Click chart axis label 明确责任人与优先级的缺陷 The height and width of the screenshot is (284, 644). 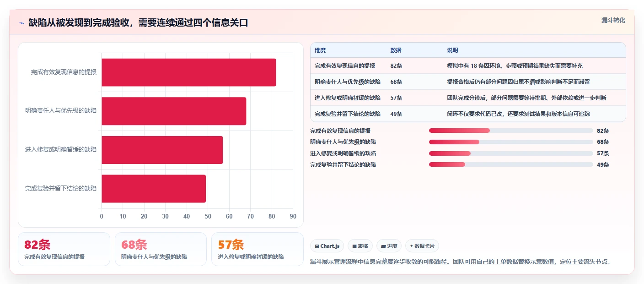pos(61,111)
